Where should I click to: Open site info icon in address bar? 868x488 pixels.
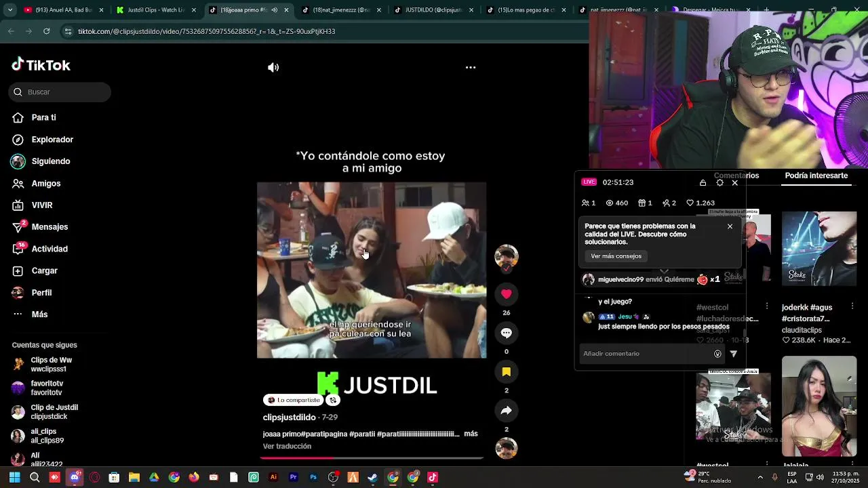tap(68, 31)
